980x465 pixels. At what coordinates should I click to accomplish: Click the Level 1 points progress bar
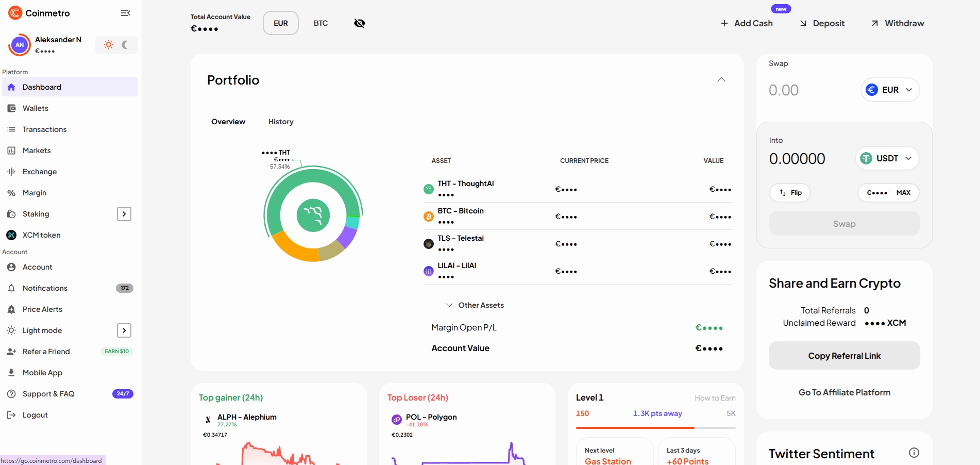pos(656,428)
